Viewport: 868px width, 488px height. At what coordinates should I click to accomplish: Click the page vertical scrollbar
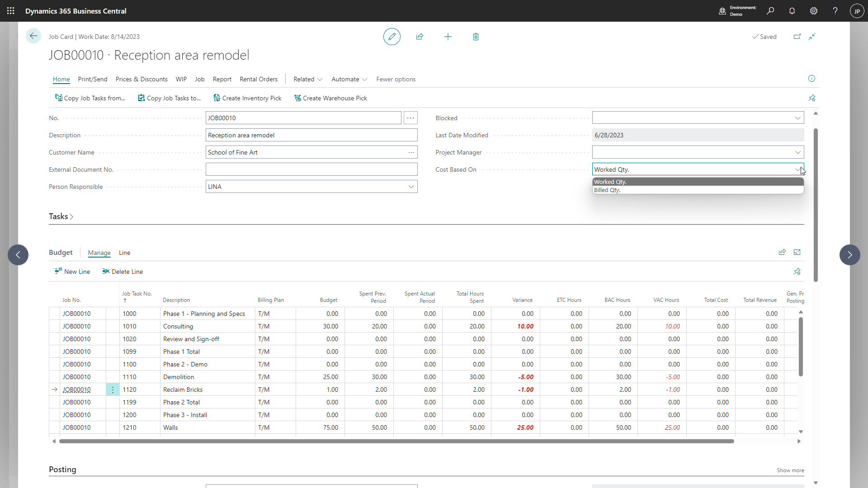[816, 205]
